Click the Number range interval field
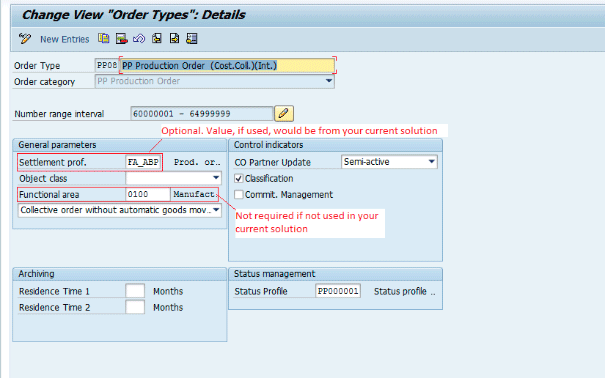 [x=201, y=113]
